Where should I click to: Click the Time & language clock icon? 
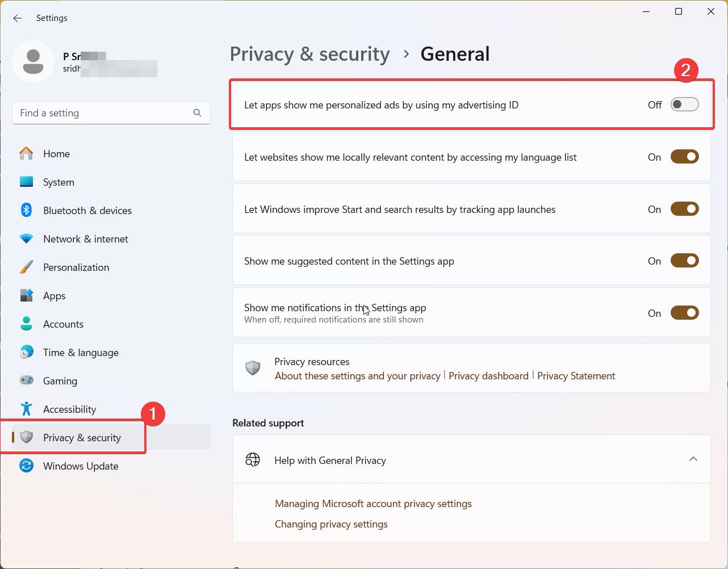pyautogui.click(x=26, y=352)
